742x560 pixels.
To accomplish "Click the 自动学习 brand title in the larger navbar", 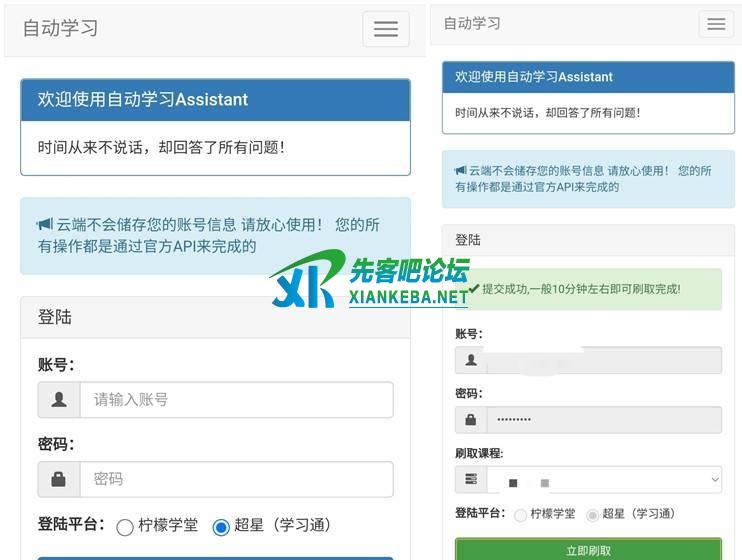I will coord(61,28).
